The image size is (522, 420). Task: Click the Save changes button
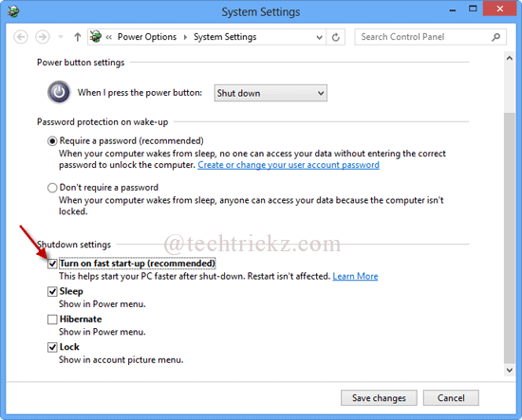(379, 397)
